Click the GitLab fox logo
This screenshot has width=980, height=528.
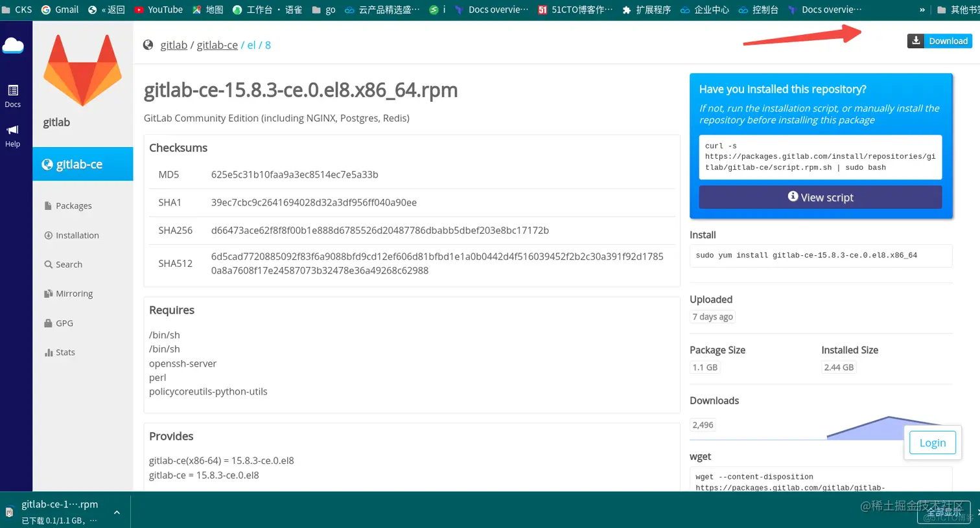[82, 71]
